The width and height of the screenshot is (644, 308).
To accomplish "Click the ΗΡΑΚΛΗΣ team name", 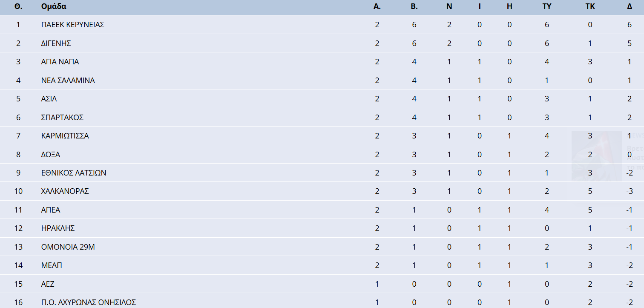I will [57, 228].
